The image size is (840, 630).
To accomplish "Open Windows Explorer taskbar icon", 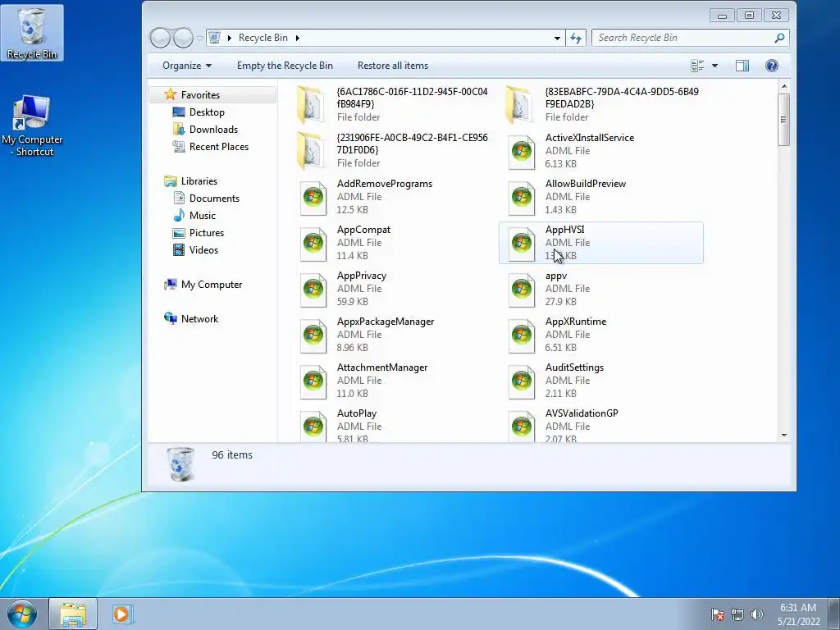I will click(73, 614).
